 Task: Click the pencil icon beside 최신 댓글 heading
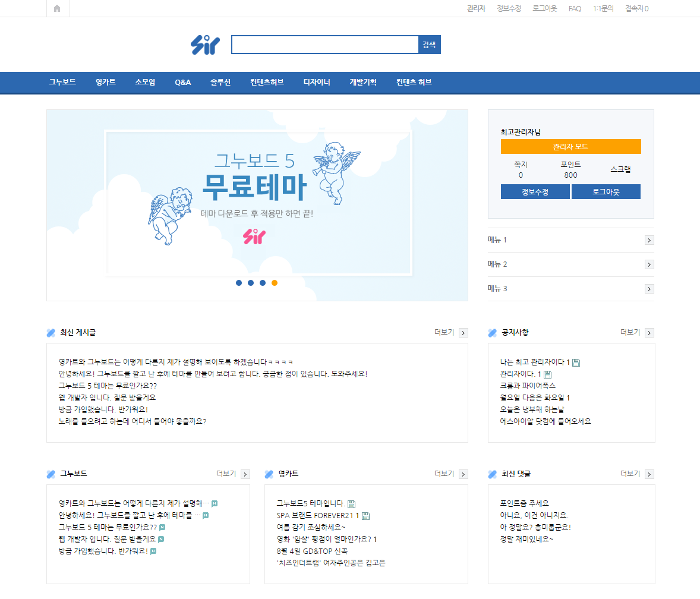click(x=491, y=474)
